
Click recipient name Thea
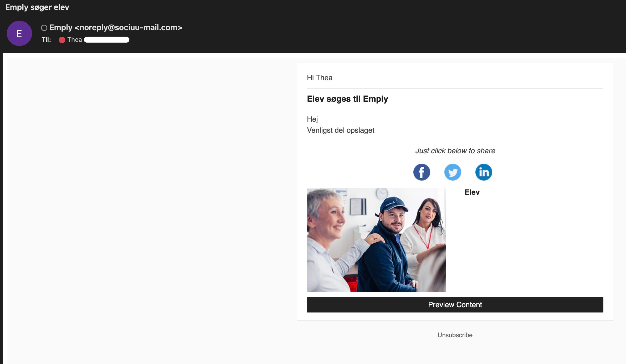pos(75,40)
